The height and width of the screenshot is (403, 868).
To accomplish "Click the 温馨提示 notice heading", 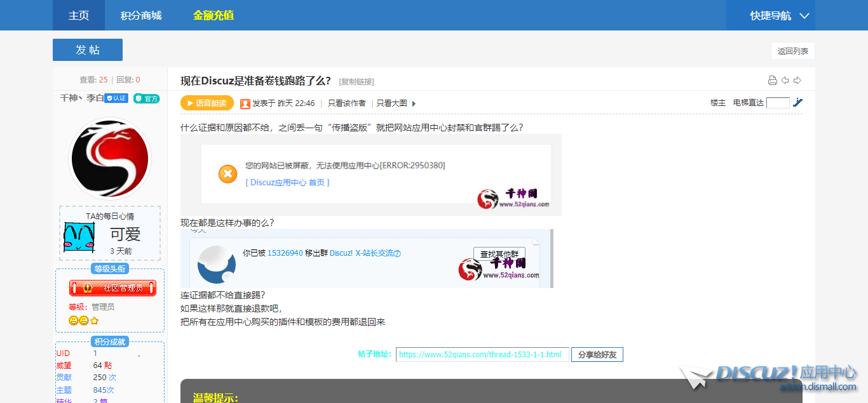I will click(215, 398).
